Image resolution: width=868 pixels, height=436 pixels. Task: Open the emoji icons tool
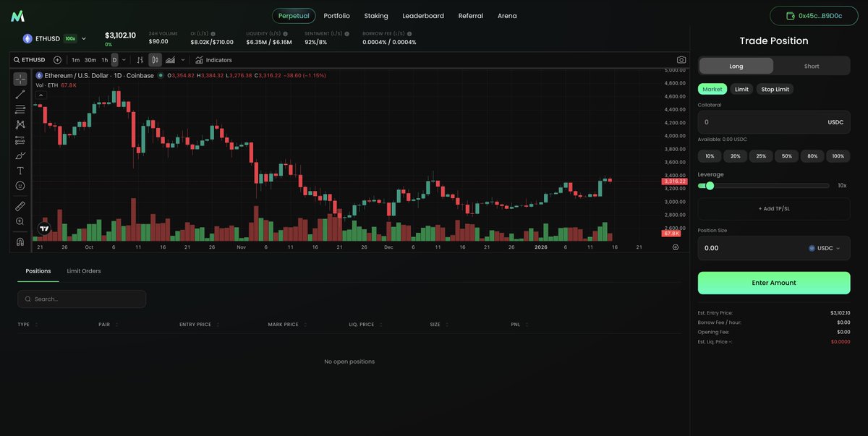pos(20,186)
